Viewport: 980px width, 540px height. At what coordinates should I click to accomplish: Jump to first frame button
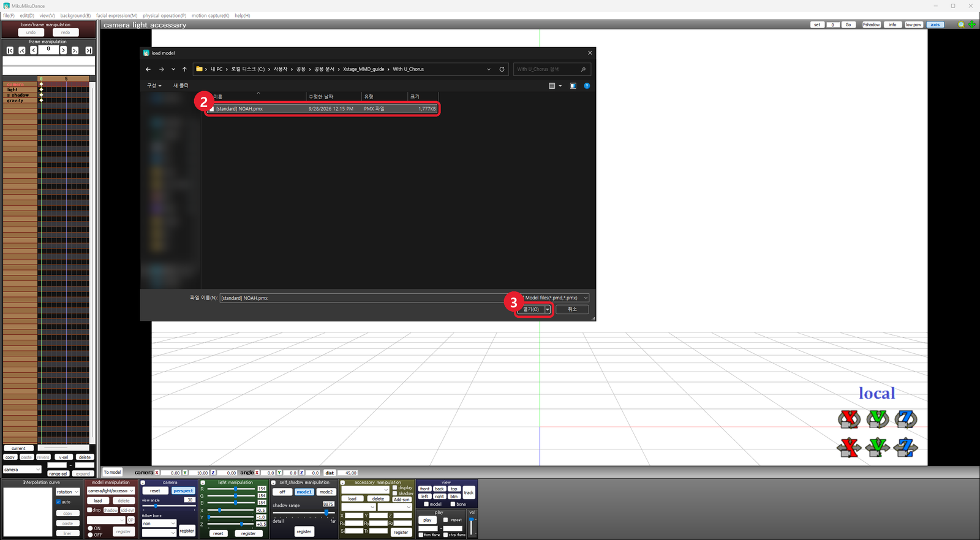[10, 50]
